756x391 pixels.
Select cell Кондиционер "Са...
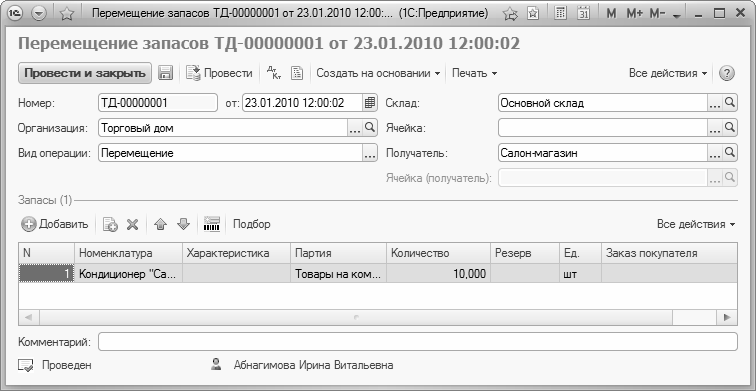129,274
